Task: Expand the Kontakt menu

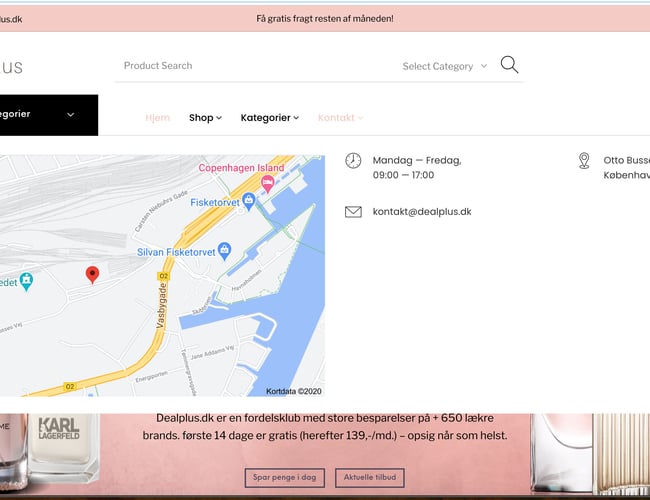Action: click(340, 118)
